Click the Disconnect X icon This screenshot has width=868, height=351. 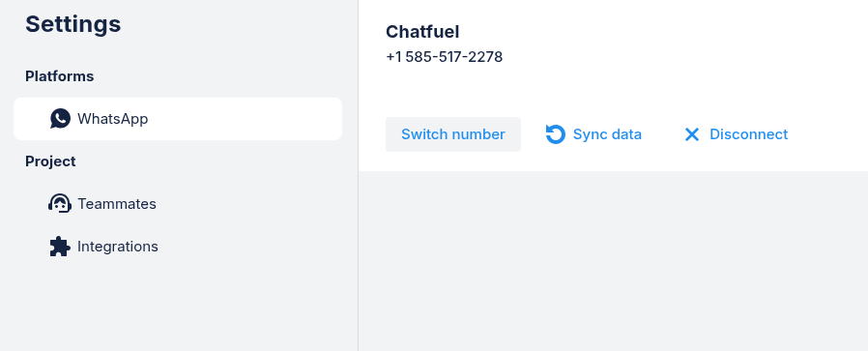(x=692, y=134)
